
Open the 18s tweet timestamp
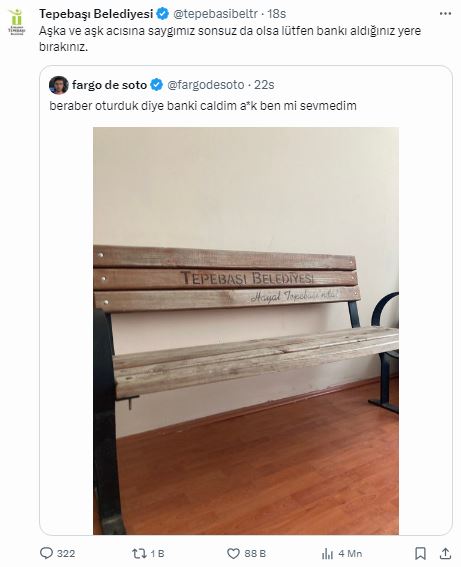277,14
